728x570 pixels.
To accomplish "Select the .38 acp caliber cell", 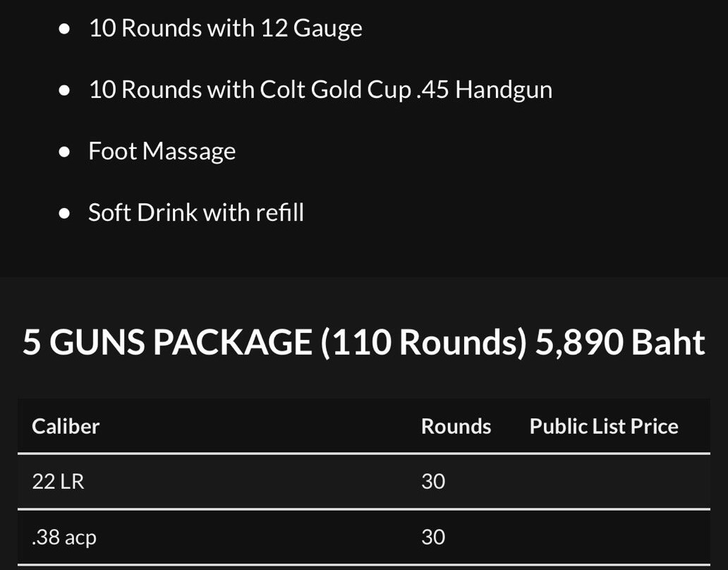I will point(64,538).
